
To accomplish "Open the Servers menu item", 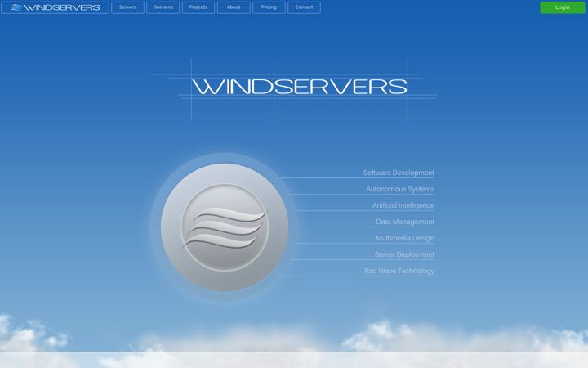I will click(128, 7).
